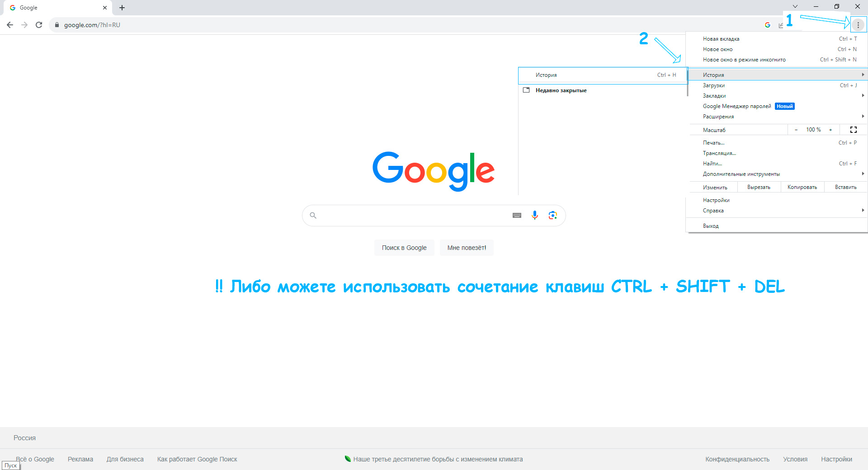Image resolution: width=868 pixels, height=470 pixels.
Task: Click "Вырезать" in the edit row
Action: (x=759, y=187)
